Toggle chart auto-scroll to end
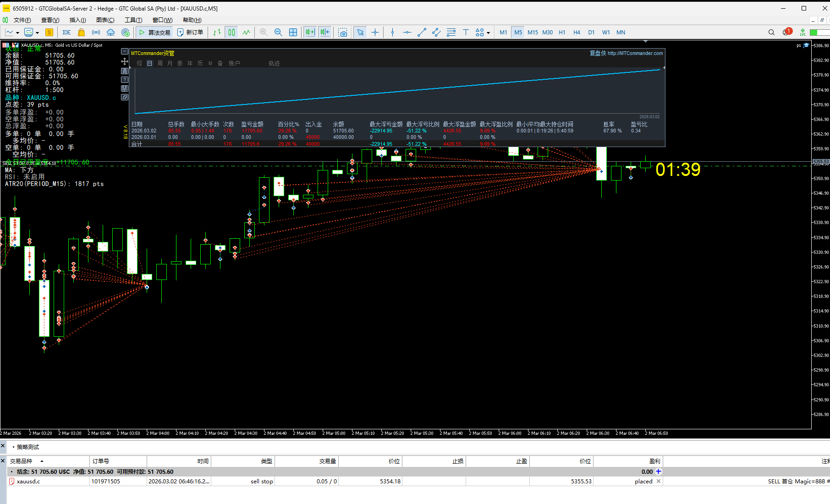 (310, 32)
